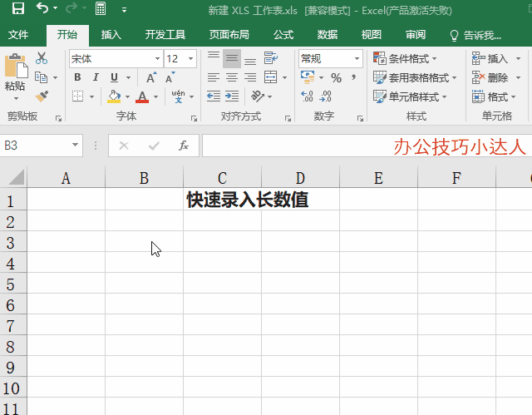Open font settings dialog launcher
The width and height of the screenshot is (532, 415).
[194, 118]
